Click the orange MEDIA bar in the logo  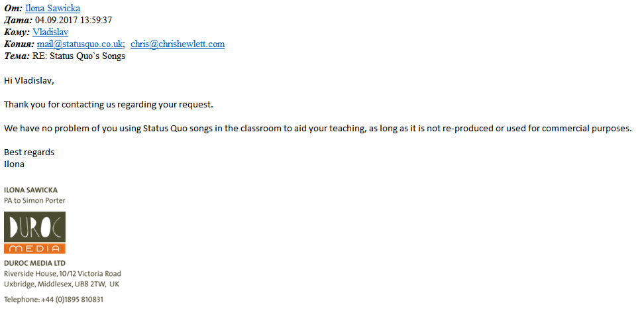coord(35,248)
